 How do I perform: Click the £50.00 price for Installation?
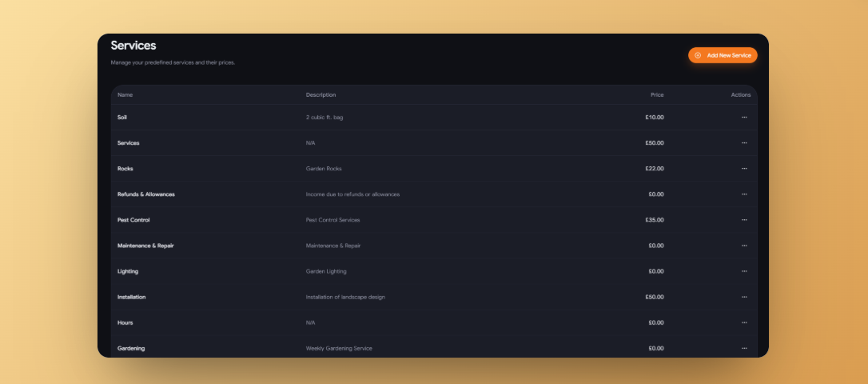click(655, 297)
